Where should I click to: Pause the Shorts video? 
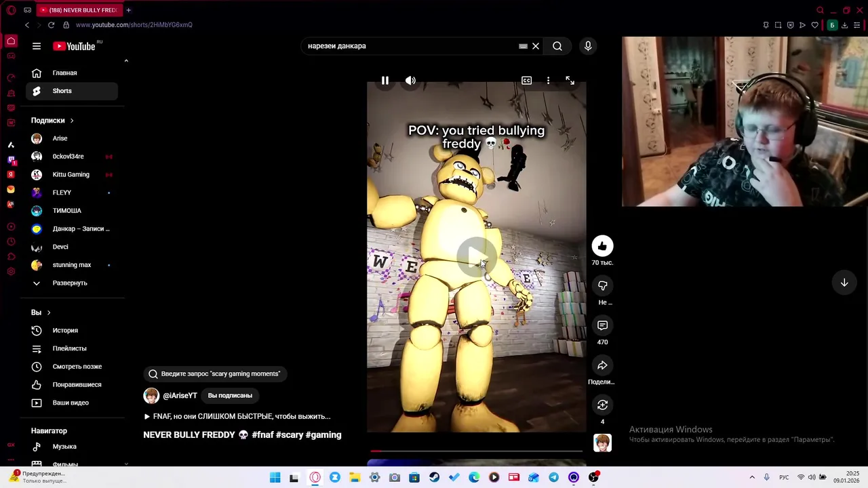pos(384,81)
